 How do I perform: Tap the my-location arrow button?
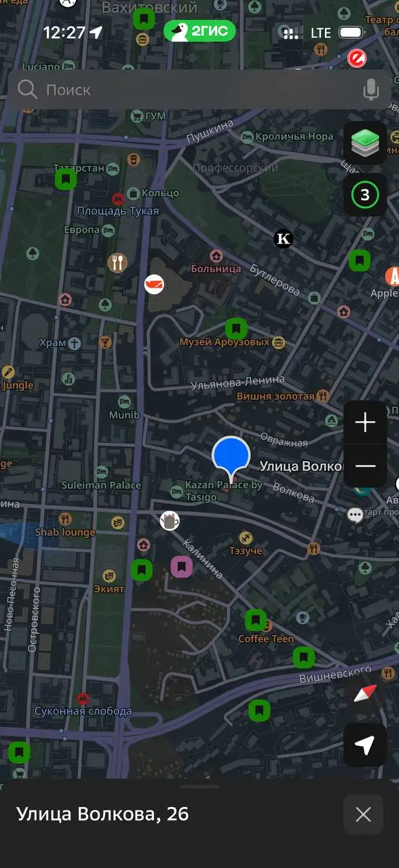365,745
